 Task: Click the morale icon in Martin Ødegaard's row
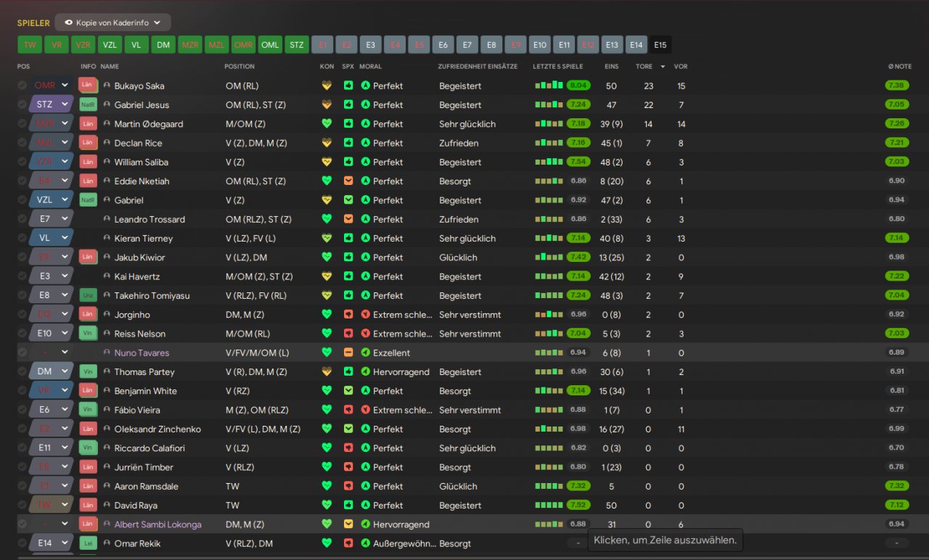pyautogui.click(x=366, y=124)
